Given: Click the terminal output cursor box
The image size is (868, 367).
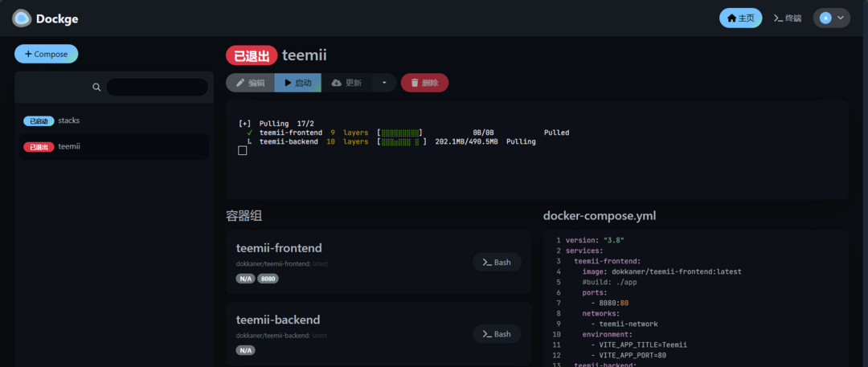Looking at the screenshot, I should (242, 150).
